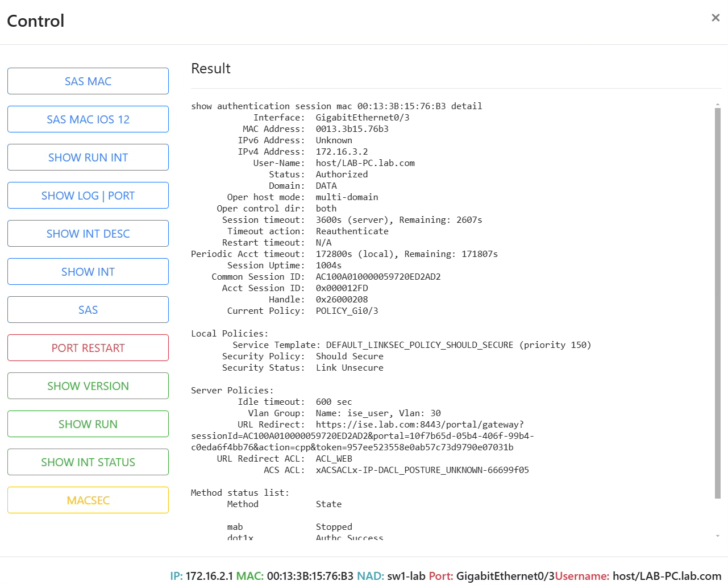The image size is (728, 585).
Task: Click the SHOW INT button
Action: pyautogui.click(x=88, y=272)
